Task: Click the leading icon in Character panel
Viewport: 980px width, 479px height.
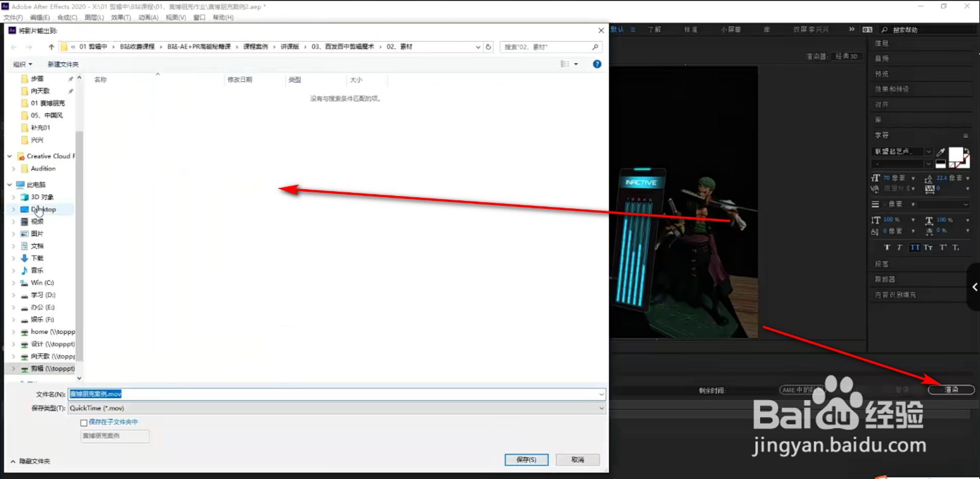Action: pos(929,178)
